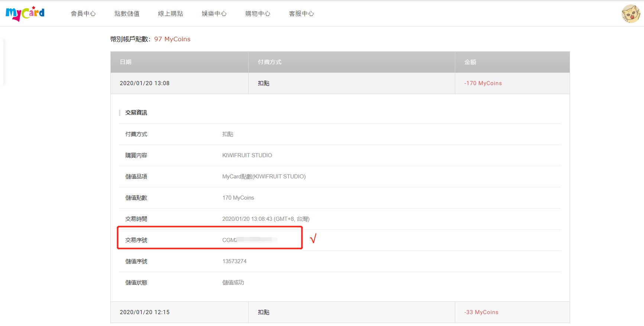Image resolution: width=644 pixels, height=326 pixels.
Task: Select the KIWIFRUIT STUDIO purchase content value
Action: point(247,155)
